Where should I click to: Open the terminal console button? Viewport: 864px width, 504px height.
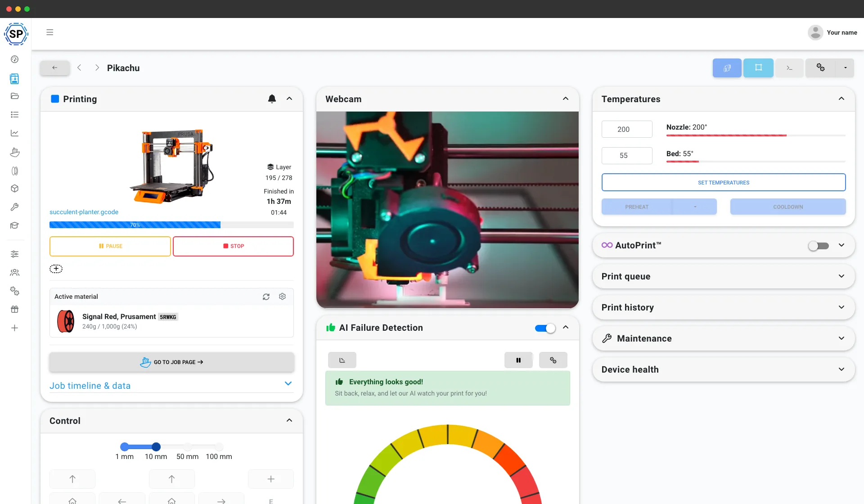(789, 68)
